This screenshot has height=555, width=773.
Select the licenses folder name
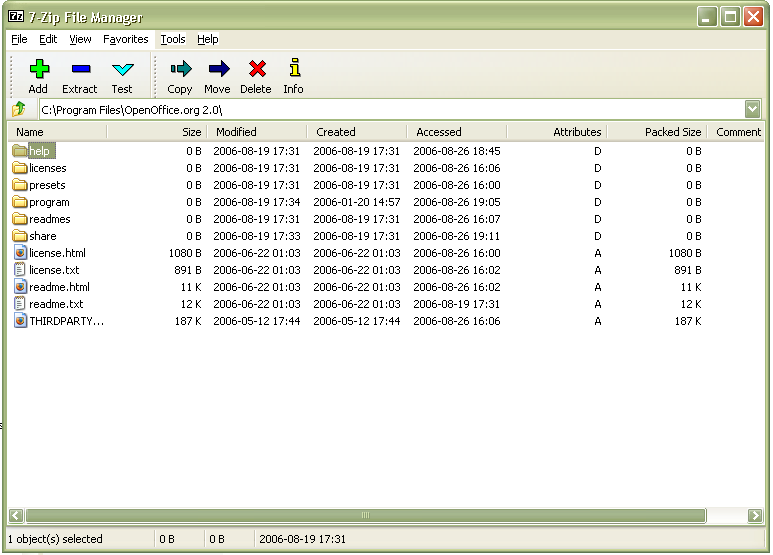tap(47, 168)
